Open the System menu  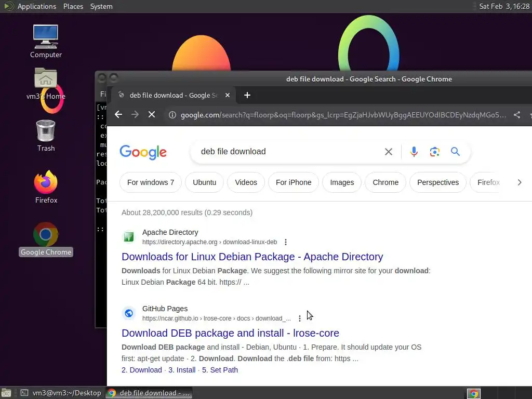[101, 6]
